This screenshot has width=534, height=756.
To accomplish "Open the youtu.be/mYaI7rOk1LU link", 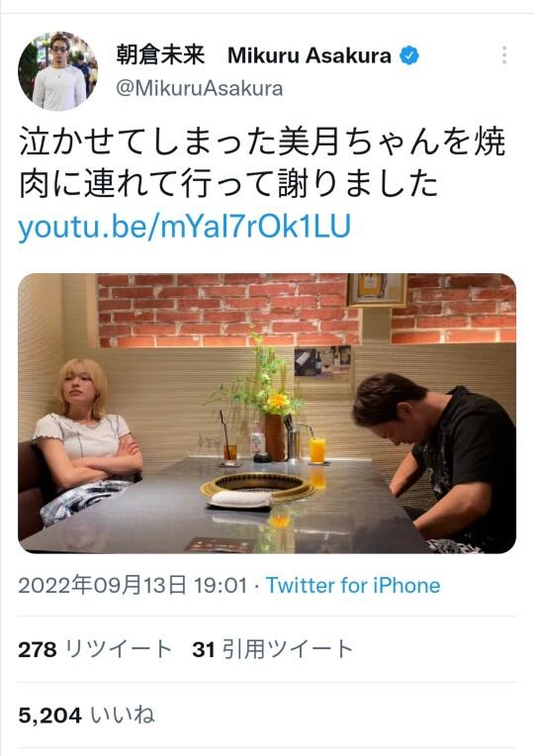I will pyautogui.click(x=185, y=227).
